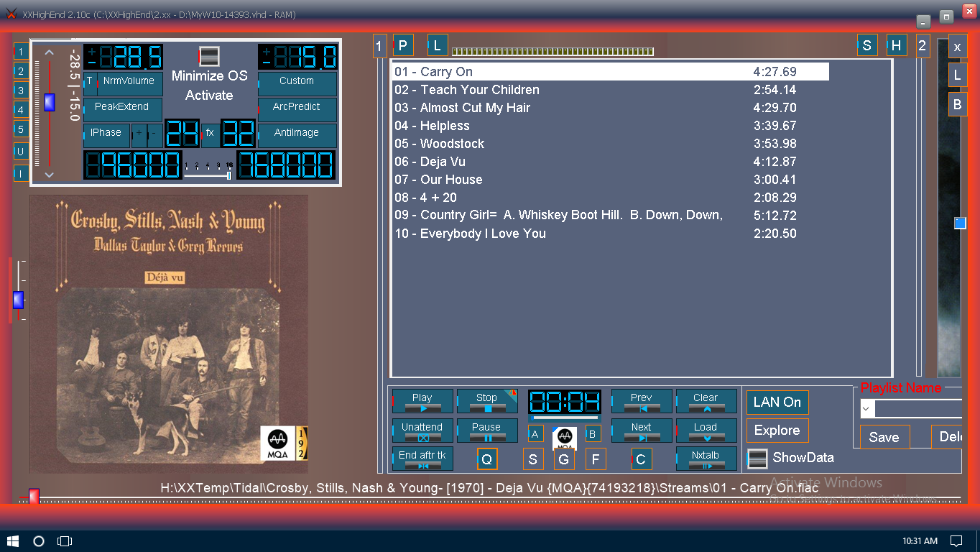
Task: Switch to playlist area tab 1
Action: coord(379,46)
